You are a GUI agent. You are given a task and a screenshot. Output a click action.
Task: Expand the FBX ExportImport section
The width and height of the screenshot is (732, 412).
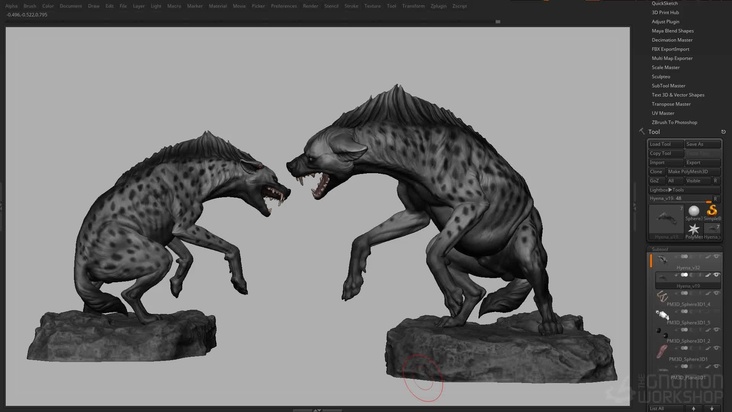670,49
